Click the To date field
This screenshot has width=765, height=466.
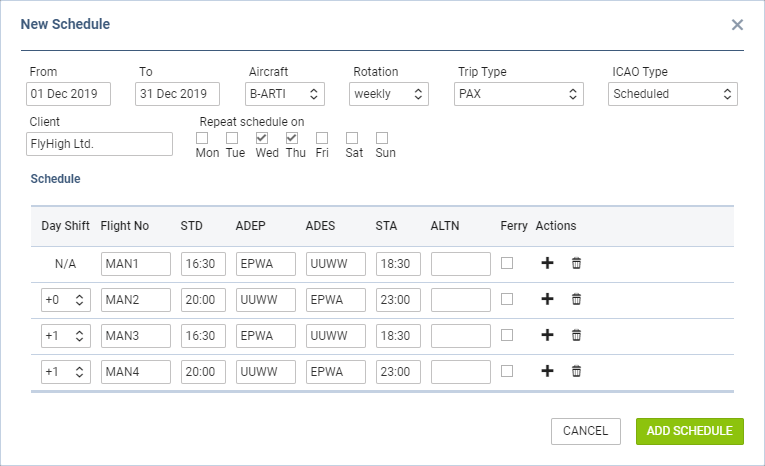click(x=178, y=94)
